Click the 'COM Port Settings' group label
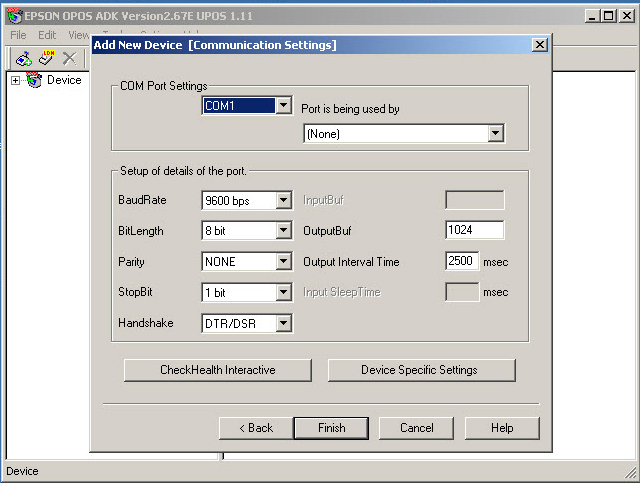The width and height of the screenshot is (640, 483). pos(164,86)
